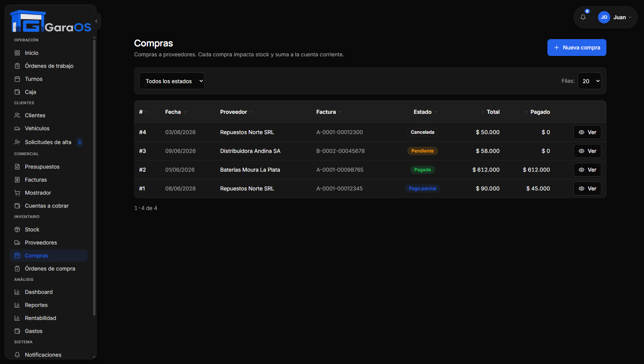View purchase #4 with Ver button

coord(587,132)
